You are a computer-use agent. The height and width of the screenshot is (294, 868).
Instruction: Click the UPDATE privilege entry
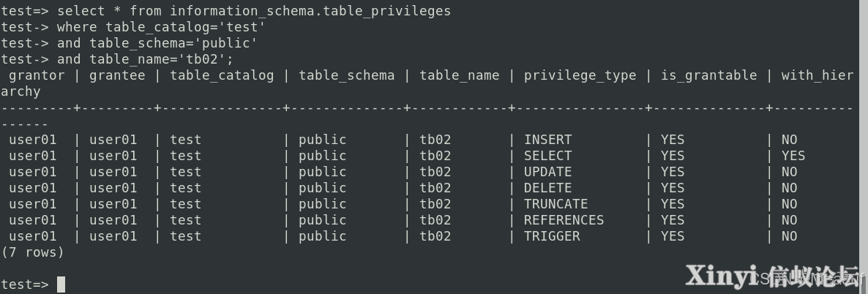pos(548,172)
